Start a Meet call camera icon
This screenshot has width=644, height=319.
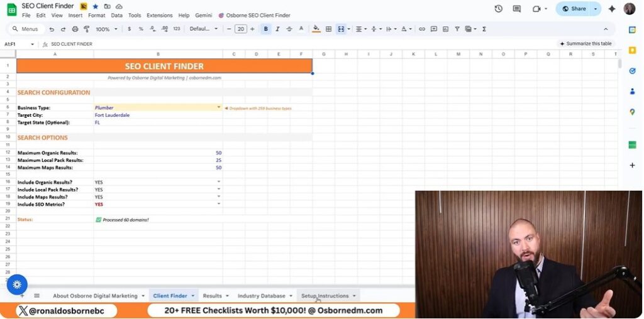coord(536,9)
